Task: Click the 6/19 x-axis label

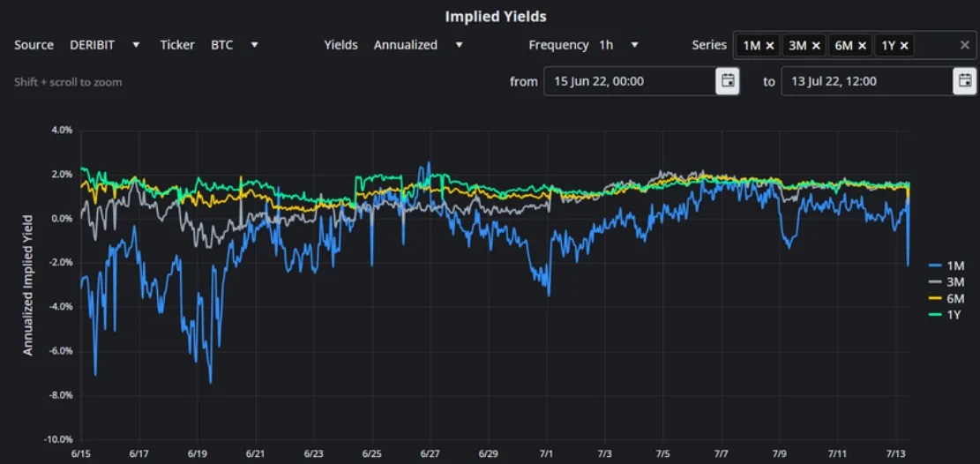Action: 198,453
